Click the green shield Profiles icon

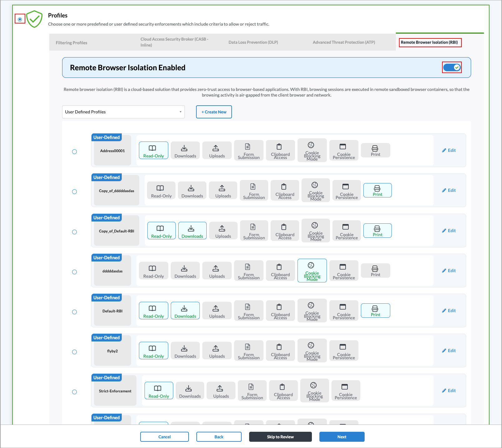pyautogui.click(x=34, y=19)
